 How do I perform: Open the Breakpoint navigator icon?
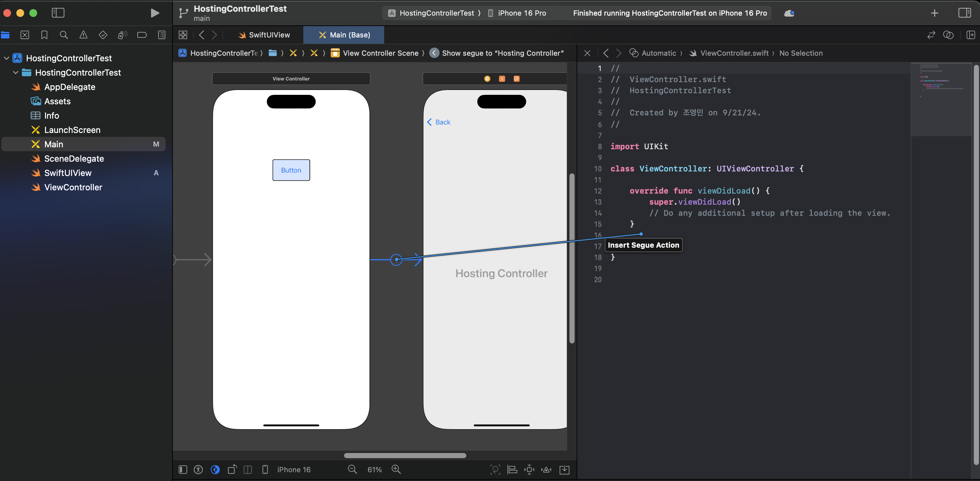tap(142, 35)
